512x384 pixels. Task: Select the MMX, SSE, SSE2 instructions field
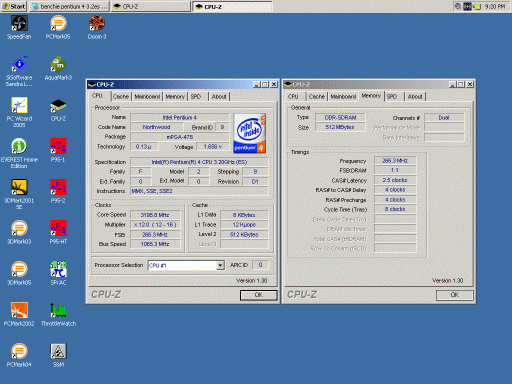click(199, 191)
